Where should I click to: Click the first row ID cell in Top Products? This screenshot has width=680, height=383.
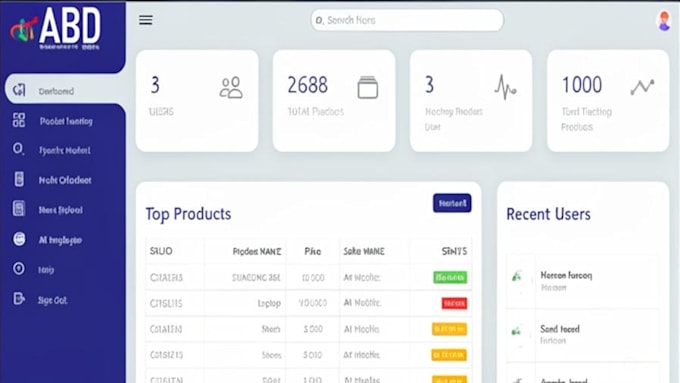tap(166, 278)
